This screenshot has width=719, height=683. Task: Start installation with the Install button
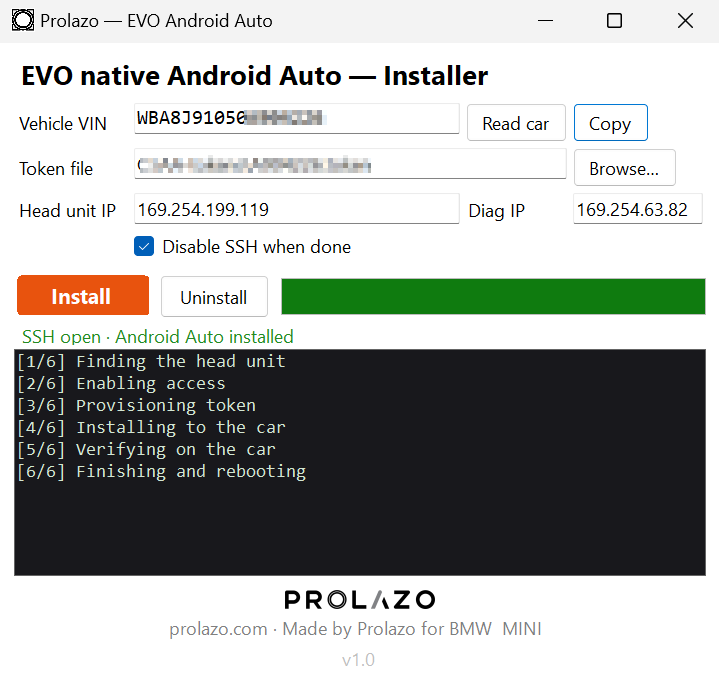[83, 295]
